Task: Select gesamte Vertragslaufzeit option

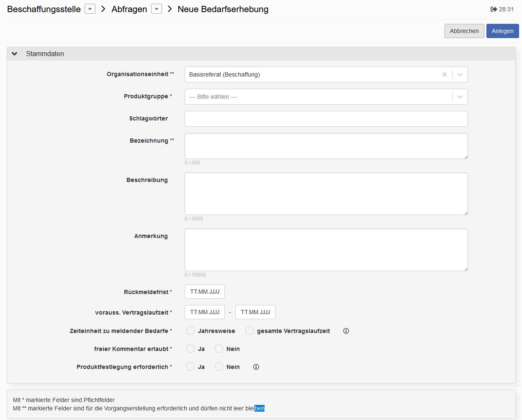Action: pos(249,330)
